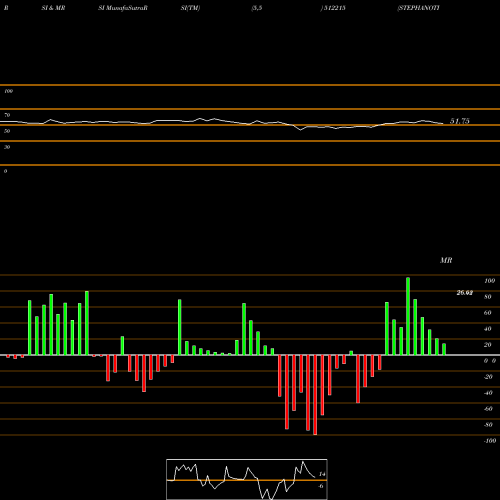Click the STEPHANOTI symbol text in header
Screen dimensions: 500x500
[418, 8]
